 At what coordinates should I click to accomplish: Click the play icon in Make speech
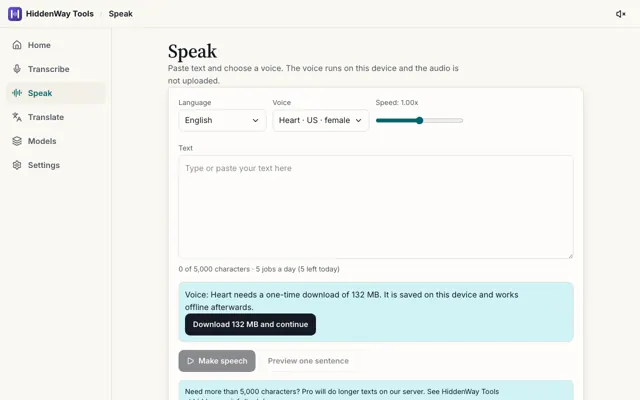coord(190,361)
